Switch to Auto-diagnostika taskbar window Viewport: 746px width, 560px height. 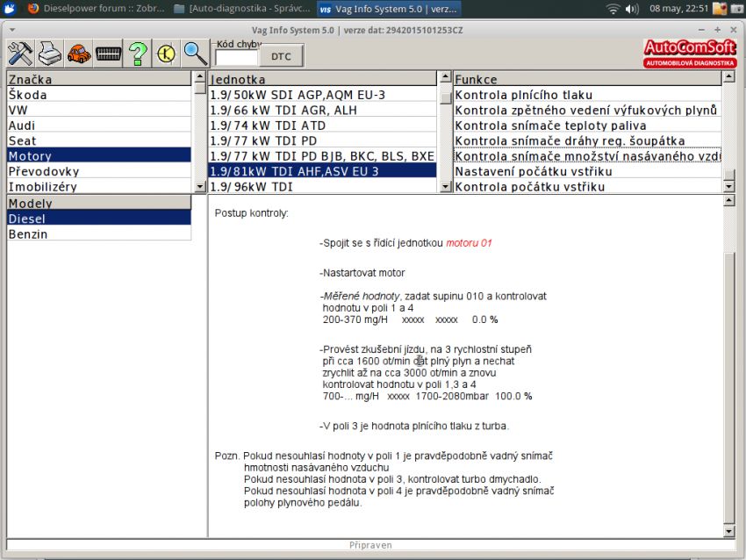pyautogui.click(x=243, y=9)
